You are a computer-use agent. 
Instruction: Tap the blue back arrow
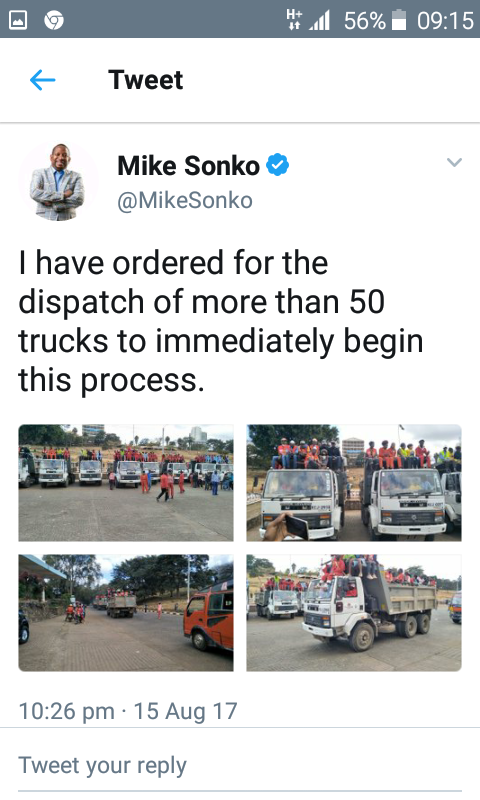point(42,80)
